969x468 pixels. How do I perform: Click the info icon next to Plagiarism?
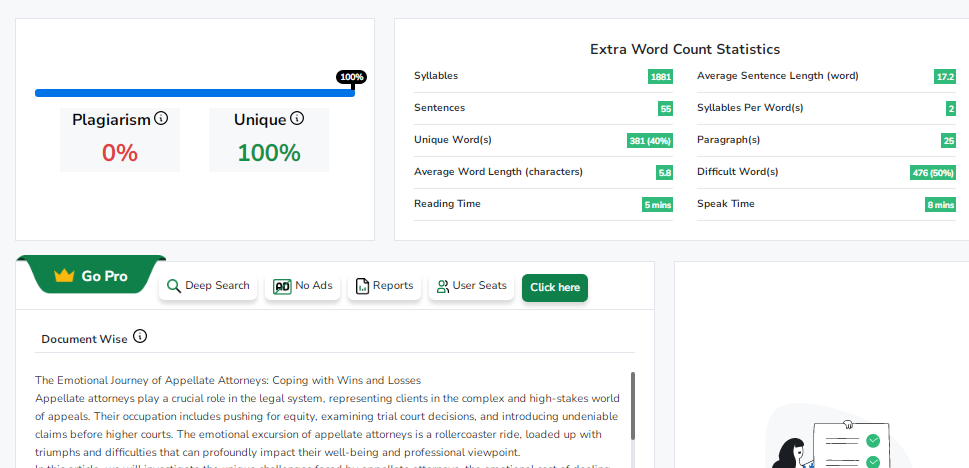click(161, 118)
